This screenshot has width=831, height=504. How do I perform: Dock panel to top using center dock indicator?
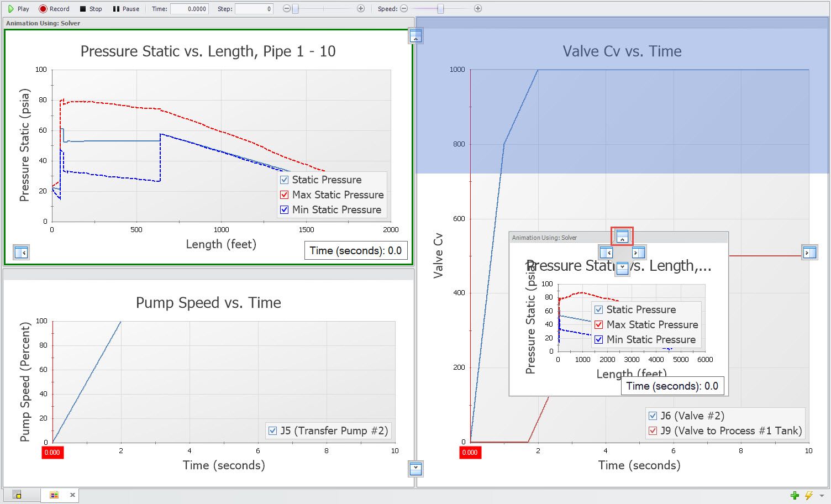pos(622,237)
